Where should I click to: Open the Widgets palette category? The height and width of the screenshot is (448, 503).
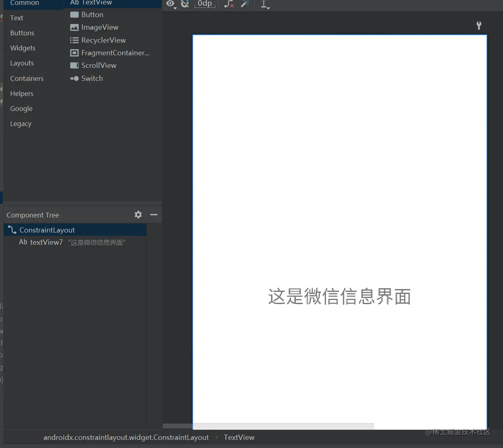tap(22, 48)
